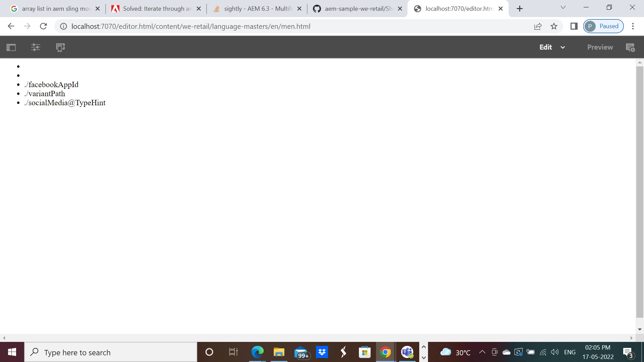This screenshot has height=362, width=644.
Task: Open the emulator device icon
Action: point(60,47)
